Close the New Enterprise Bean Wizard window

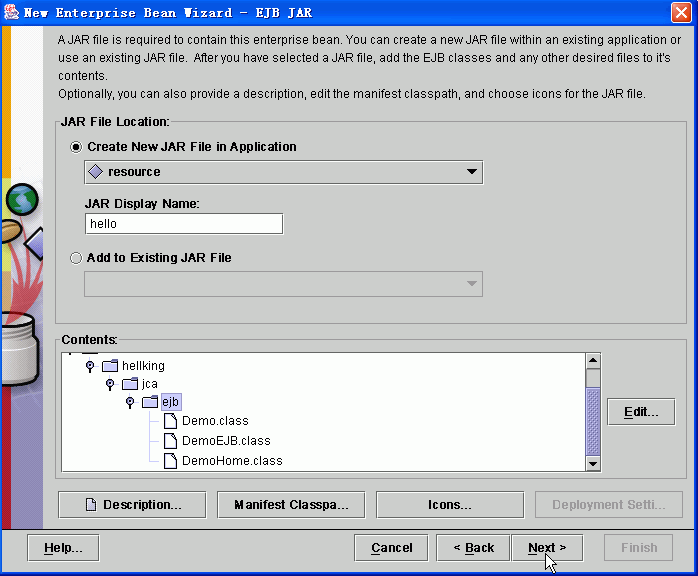(682, 12)
